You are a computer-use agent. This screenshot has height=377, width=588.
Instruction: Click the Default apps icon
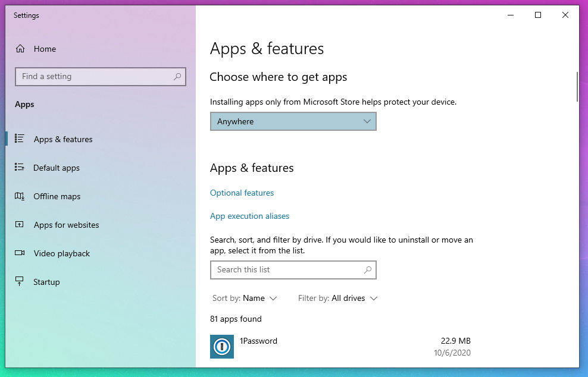[20, 167]
